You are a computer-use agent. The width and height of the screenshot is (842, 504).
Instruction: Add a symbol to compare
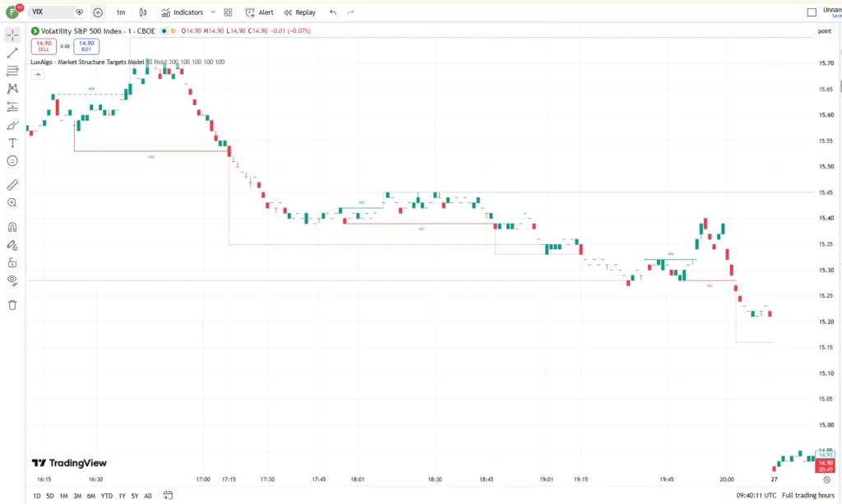(x=98, y=12)
